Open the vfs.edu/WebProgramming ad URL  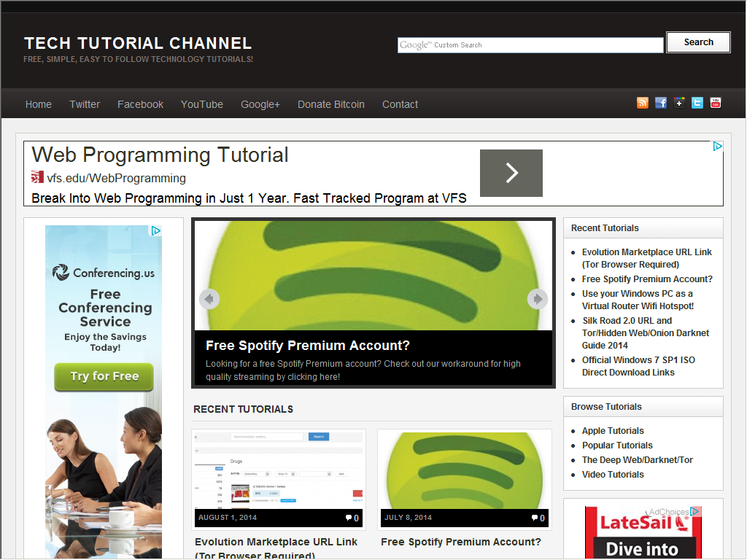pyautogui.click(x=116, y=178)
